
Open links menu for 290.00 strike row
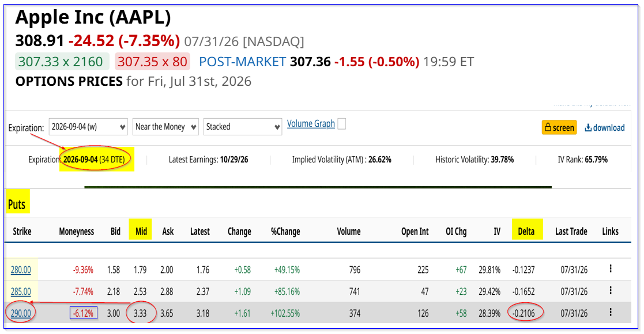(x=611, y=312)
